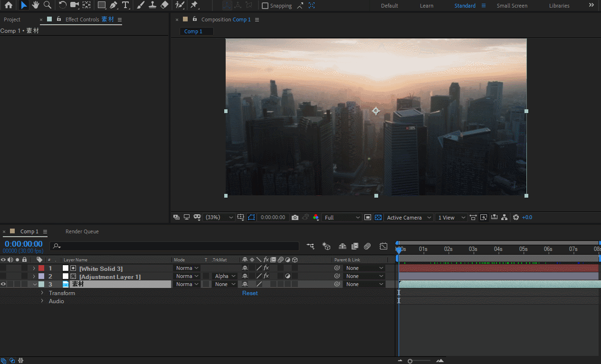Enable the Snapping checkbox
601x364 pixels.
click(265, 6)
